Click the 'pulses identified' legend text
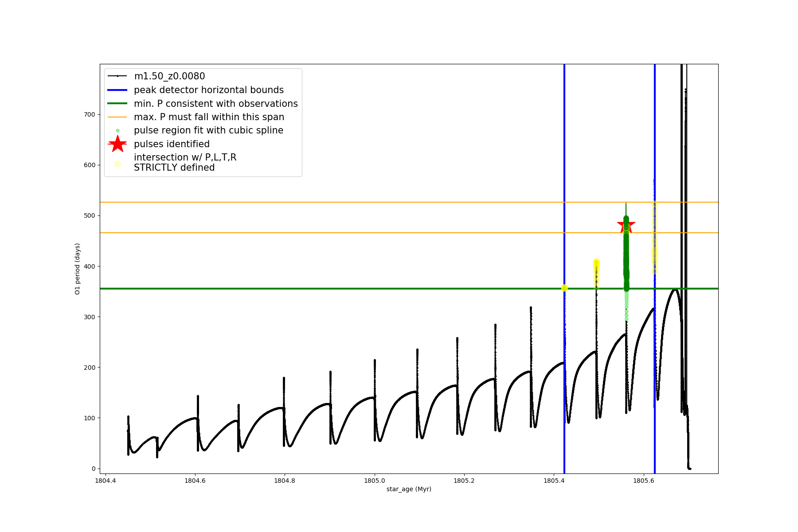The image size is (798, 532). (172, 144)
